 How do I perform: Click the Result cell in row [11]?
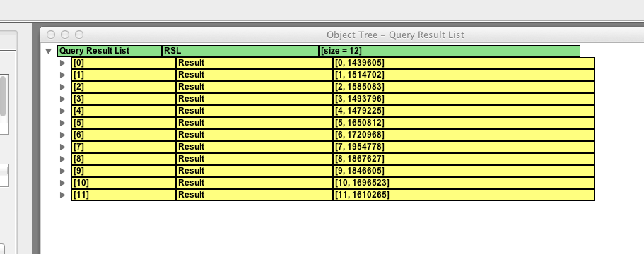tap(254, 195)
